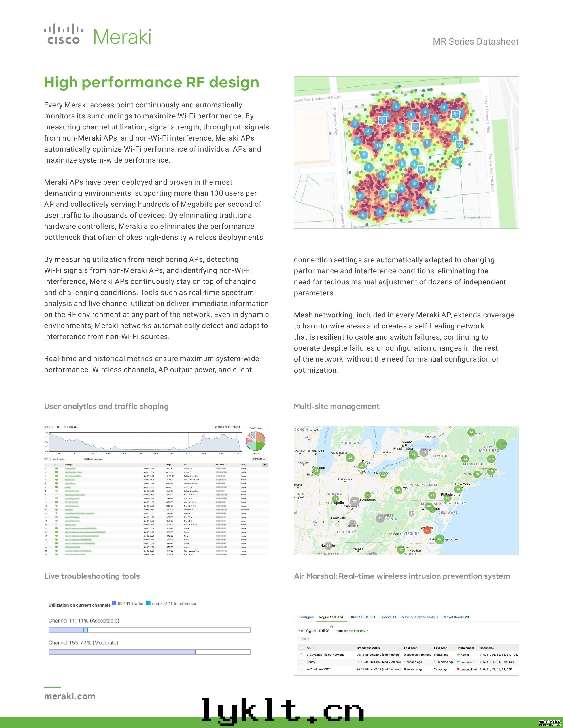Toggle the select-all SSID header checkbox
This screenshot has height=728, width=563.
pos(302,648)
